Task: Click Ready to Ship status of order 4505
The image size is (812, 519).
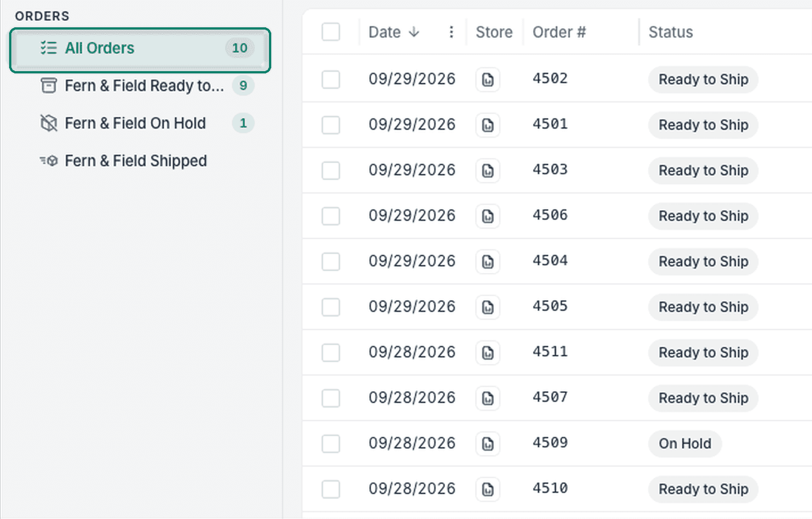Action: [x=703, y=307]
